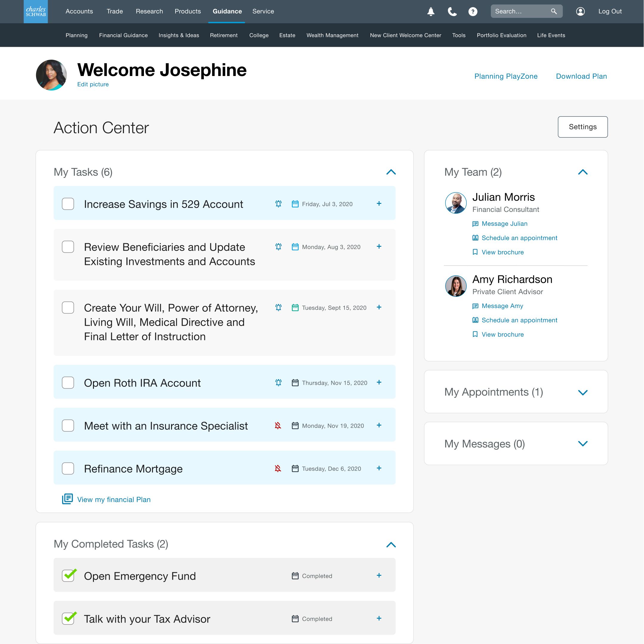Select Wealth Management in sub-navigation
The height and width of the screenshot is (644, 644).
(x=332, y=35)
